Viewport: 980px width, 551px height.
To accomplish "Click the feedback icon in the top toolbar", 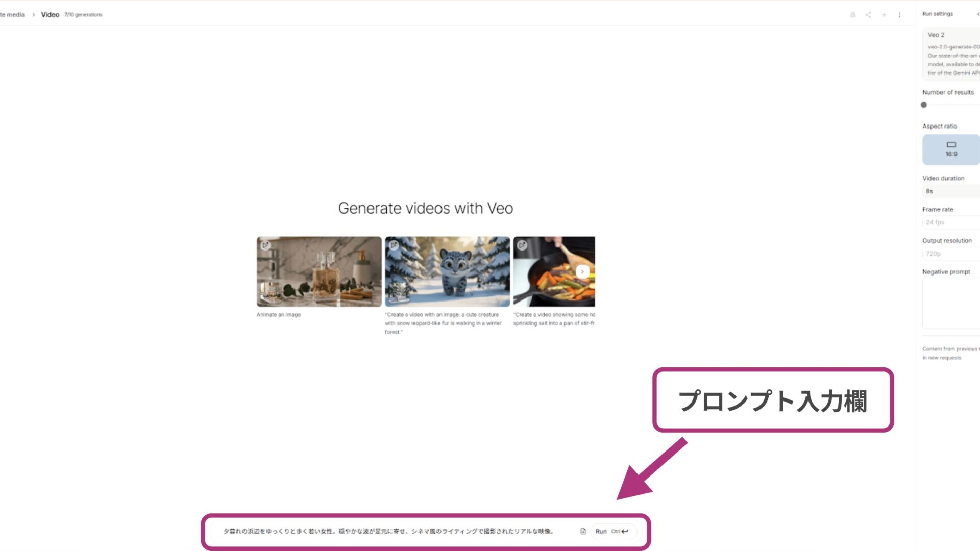I will [x=852, y=15].
